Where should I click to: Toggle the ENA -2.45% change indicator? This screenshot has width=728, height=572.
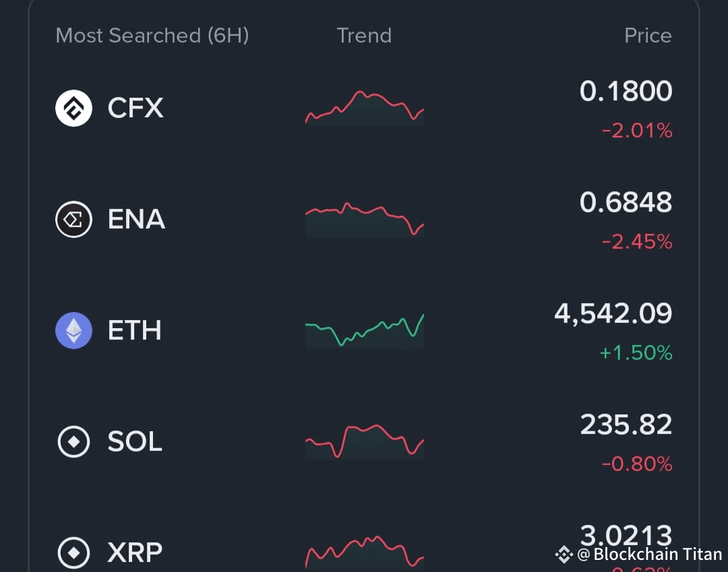[x=636, y=242]
